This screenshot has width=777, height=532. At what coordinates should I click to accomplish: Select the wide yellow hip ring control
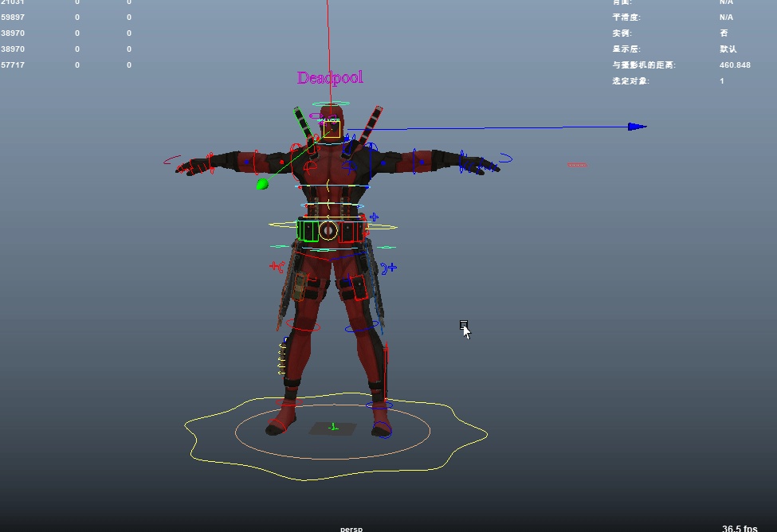pyautogui.click(x=333, y=226)
